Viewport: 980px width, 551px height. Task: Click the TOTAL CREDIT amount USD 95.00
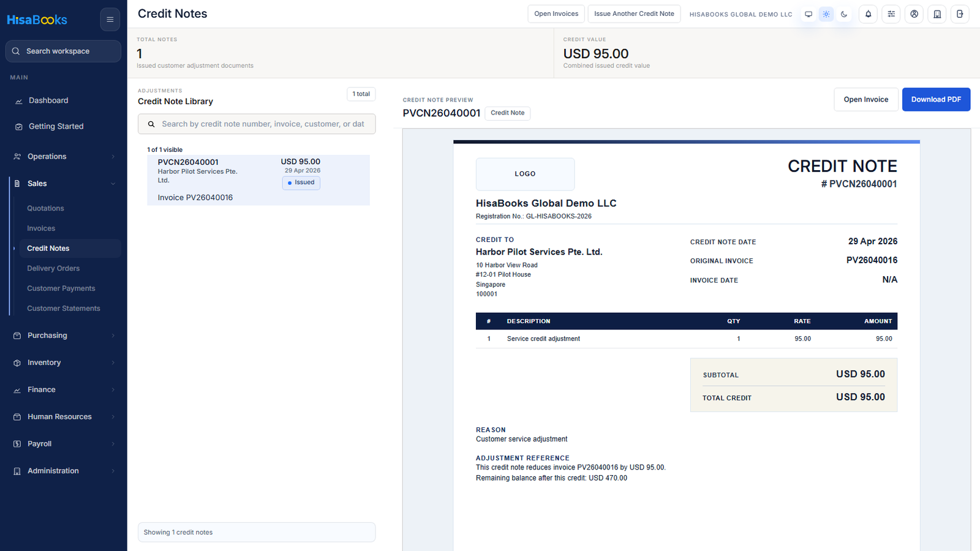click(x=861, y=397)
